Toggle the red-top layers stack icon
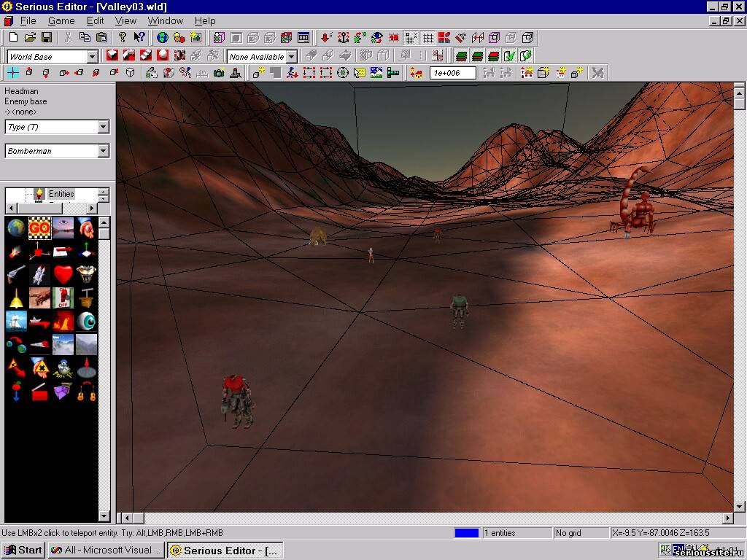The height and width of the screenshot is (560, 747). [x=493, y=55]
